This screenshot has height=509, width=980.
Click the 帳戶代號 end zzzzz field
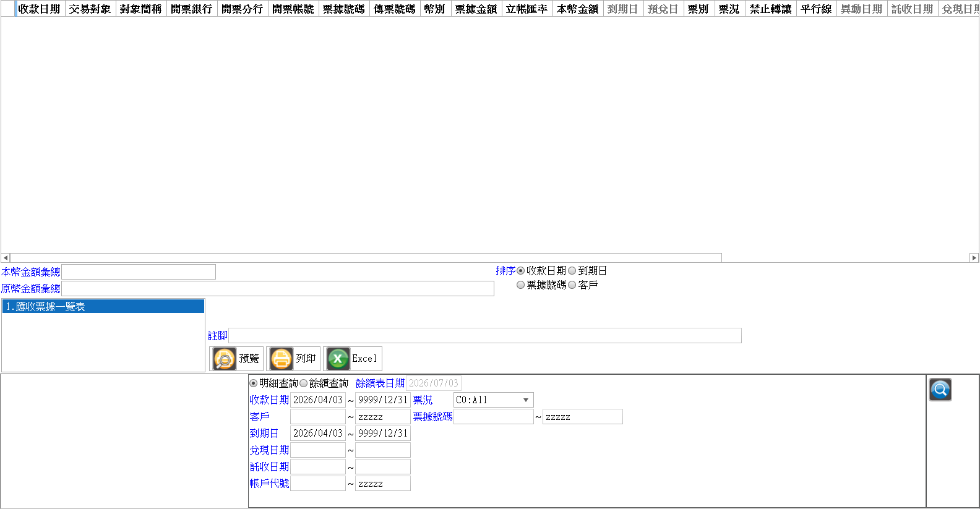click(x=383, y=484)
